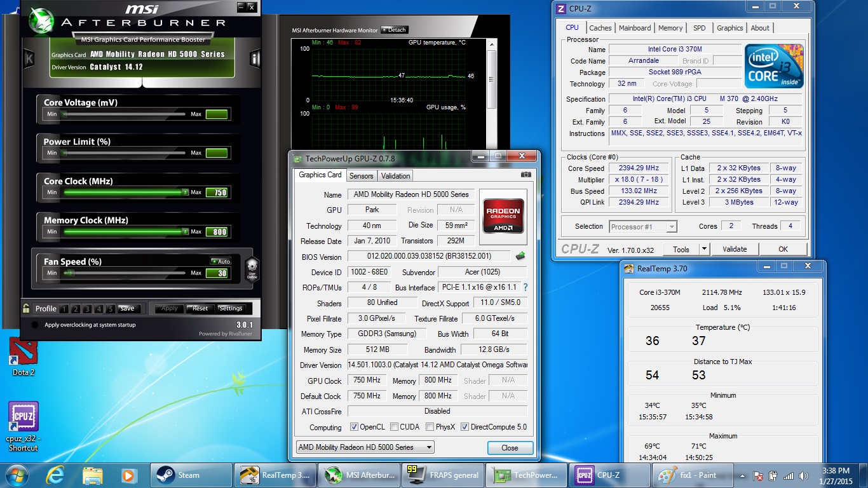Screen dimensions: 868x488
Task: Open the Caches tab in CPU-Z
Action: 600,28
